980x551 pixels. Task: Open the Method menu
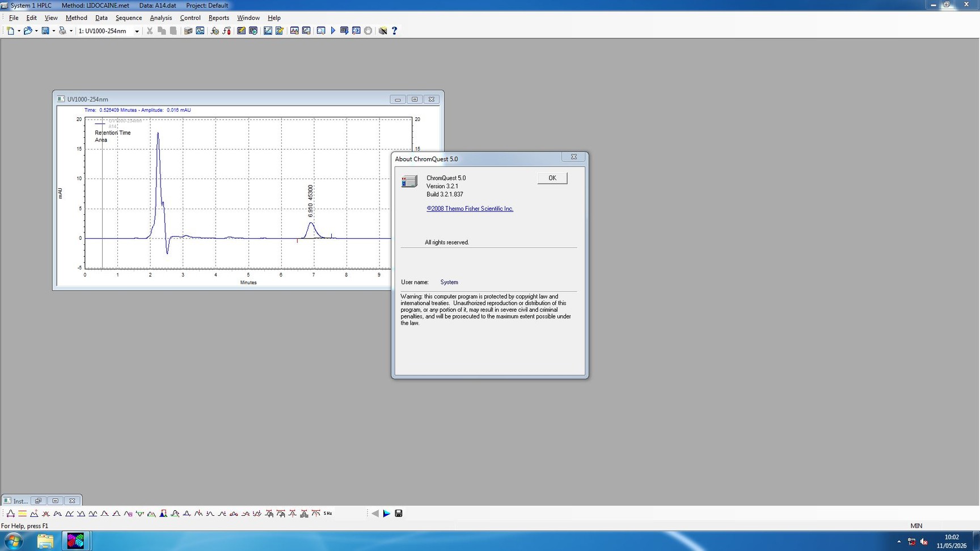tap(77, 18)
